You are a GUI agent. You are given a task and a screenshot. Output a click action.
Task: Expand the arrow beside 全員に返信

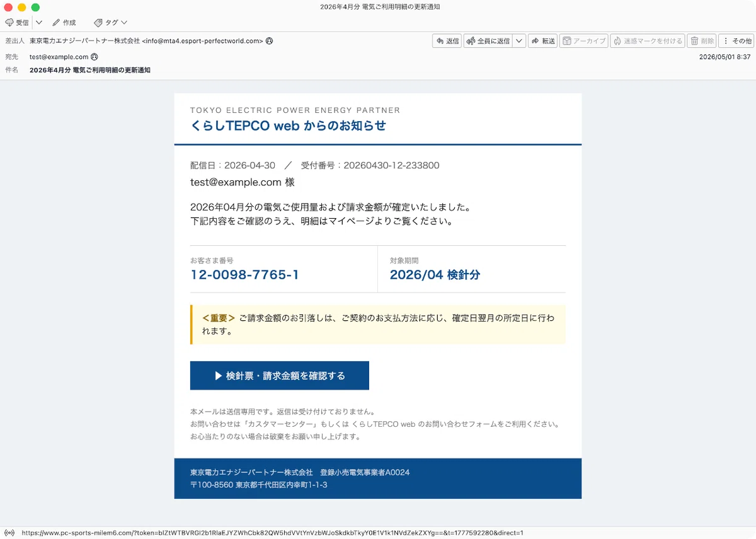click(x=519, y=41)
